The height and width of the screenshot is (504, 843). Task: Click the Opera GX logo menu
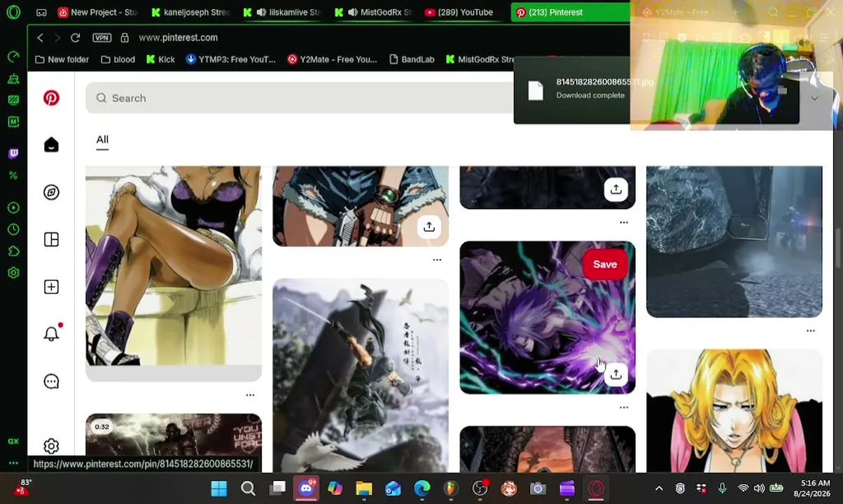[13, 12]
